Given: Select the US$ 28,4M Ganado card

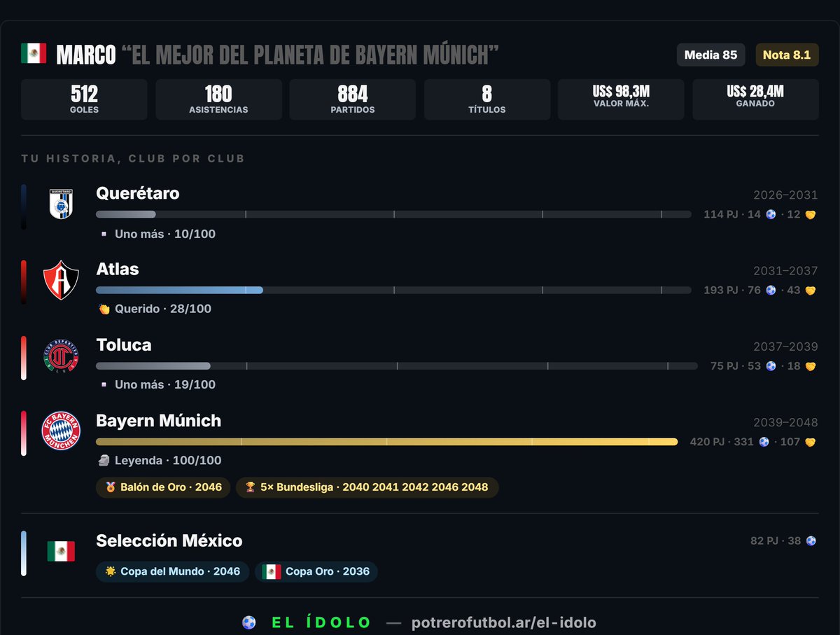Looking at the screenshot, I should (755, 99).
